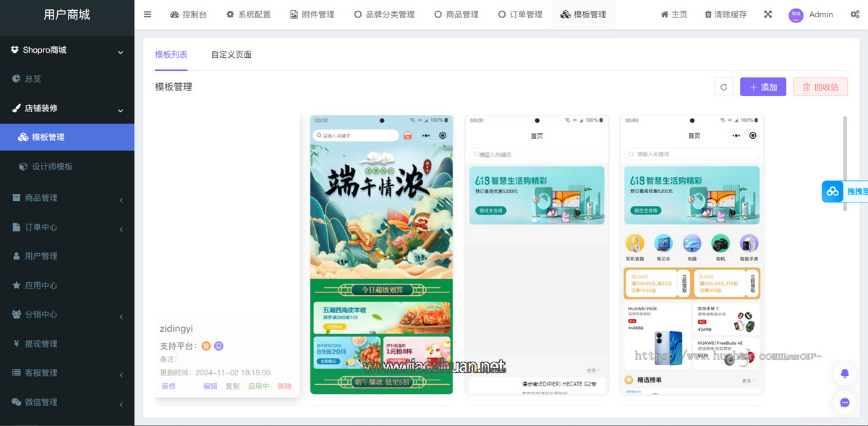
Task: Click the 添加 button to add a template
Action: [x=762, y=87]
